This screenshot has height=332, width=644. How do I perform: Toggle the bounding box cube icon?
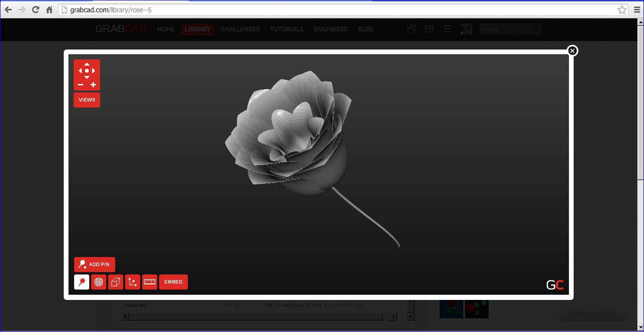coord(116,282)
